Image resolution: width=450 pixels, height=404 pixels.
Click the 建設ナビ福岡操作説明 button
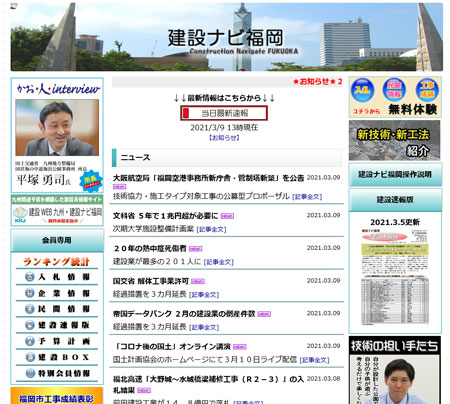[x=395, y=174]
